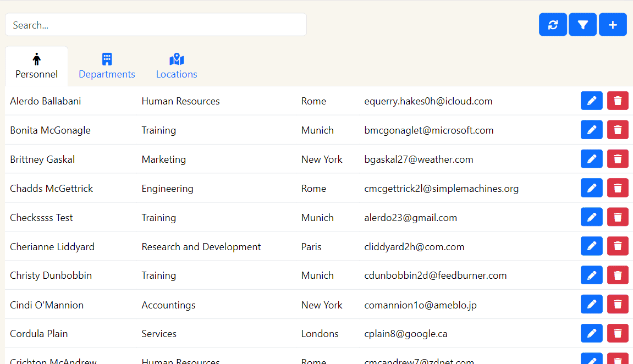The image size is (633, 364).
Task: Edit Cindi O'Mannion's entry
Action: coord(591,305)
